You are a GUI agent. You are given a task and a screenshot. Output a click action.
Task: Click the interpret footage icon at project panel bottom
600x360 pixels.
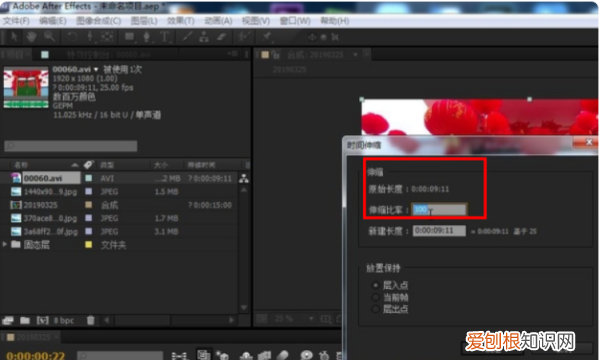coord(8,320)
